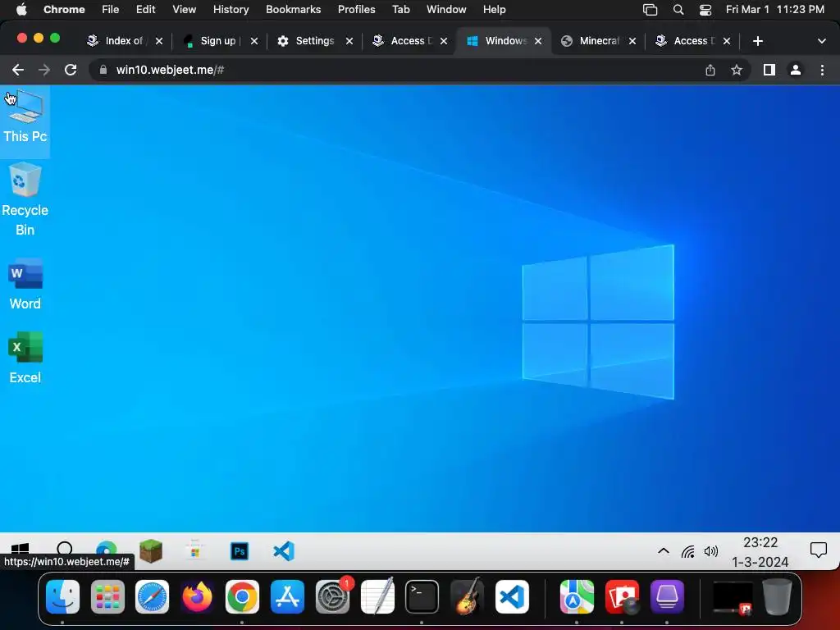Open the Minecraft block taskbar icon
The height and width of the screenshot is (630, 840).
151,550
